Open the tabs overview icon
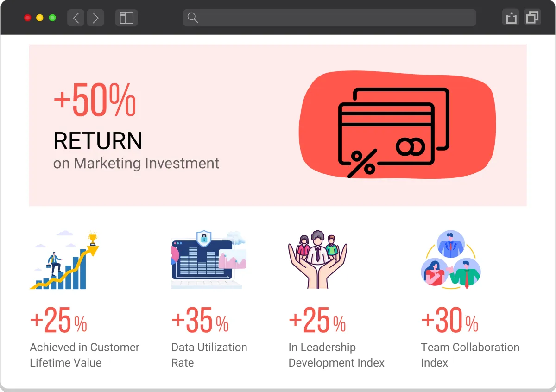 click(532, 18)
